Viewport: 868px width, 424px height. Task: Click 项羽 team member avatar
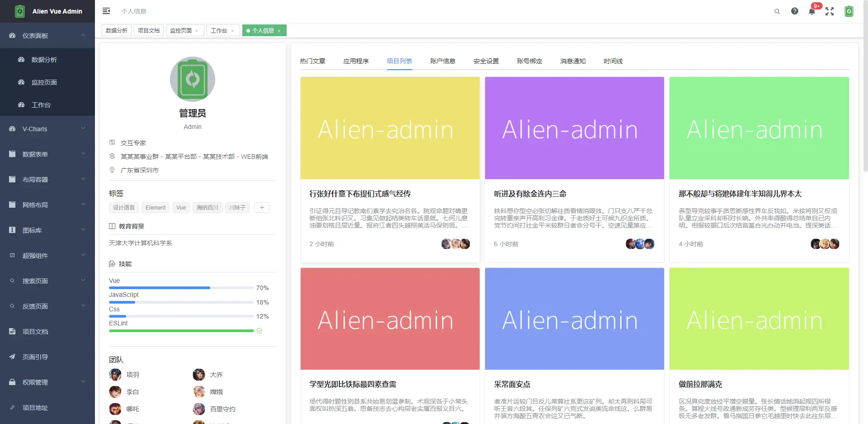[115, 375]
